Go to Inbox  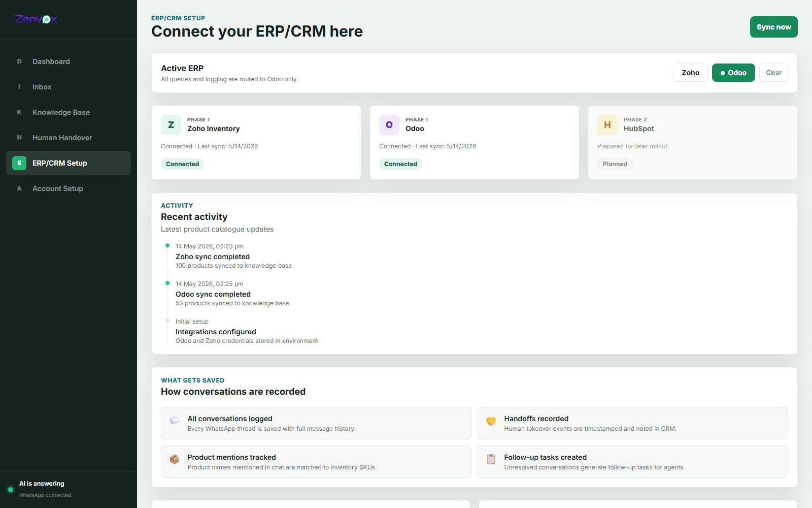(69, 87)
